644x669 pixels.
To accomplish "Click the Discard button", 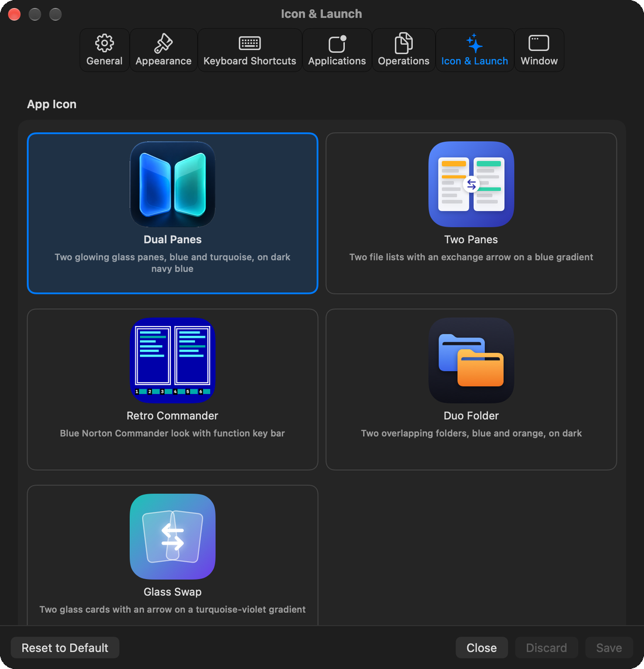I will [546, 648].
